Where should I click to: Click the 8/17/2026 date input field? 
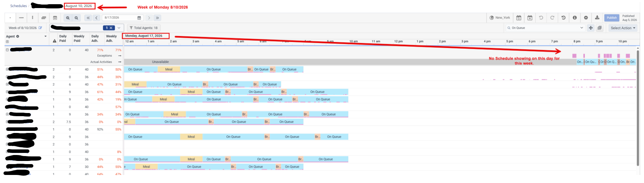(x=123, y=18)
